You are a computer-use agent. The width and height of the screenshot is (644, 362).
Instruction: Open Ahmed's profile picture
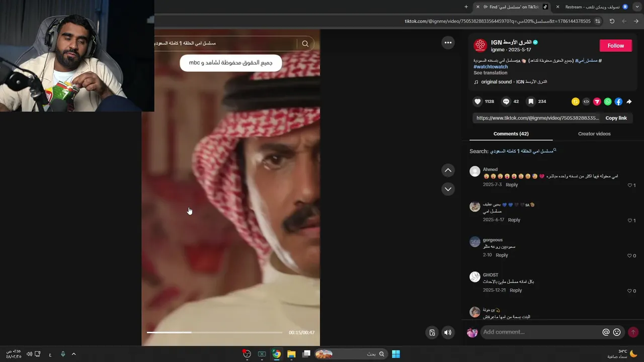pyautogui.click(x=475, y=171)
